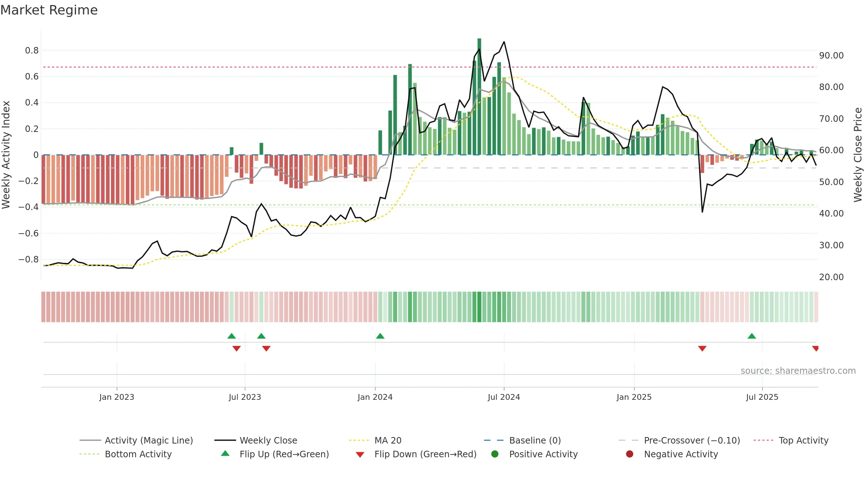Click the 90.00 price axis label

(x=831, y=56)
